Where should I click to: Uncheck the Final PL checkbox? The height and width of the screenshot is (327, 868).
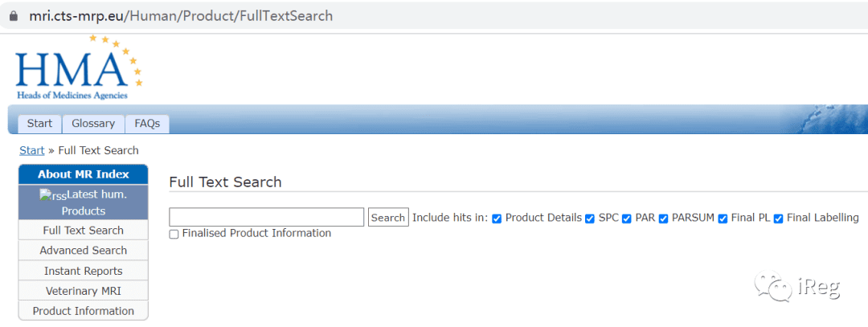[x=723, y=219]
